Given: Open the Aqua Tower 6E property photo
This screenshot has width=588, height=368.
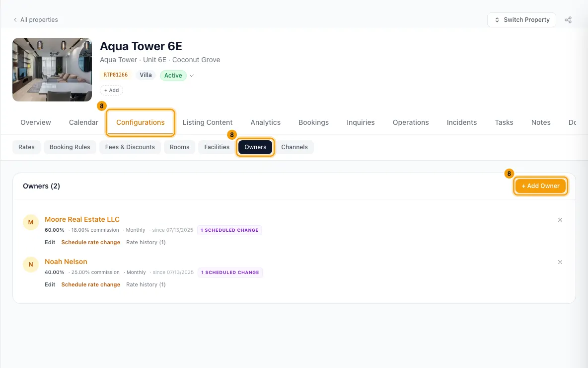Looking at the screenshot, I should click(52, 70).
